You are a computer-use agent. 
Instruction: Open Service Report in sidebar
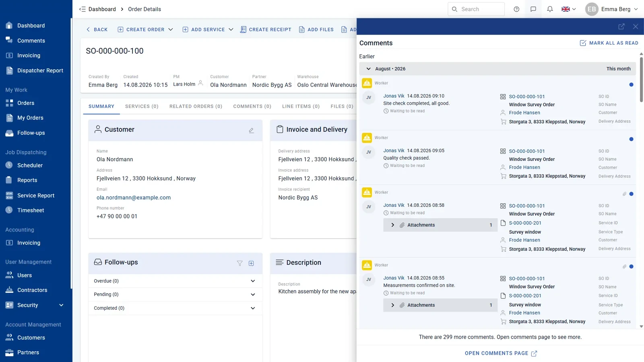coord(36,195)
